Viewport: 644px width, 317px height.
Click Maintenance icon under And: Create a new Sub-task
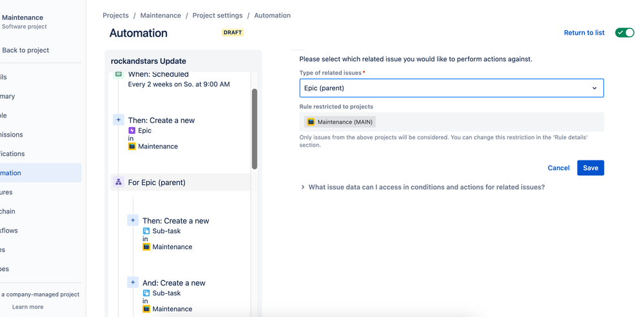(x=146, y=309)
